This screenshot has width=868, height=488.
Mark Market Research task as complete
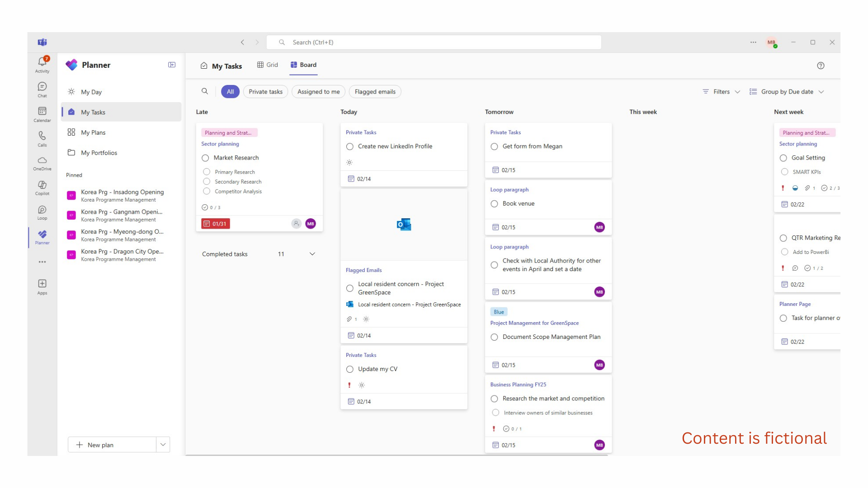tap(205, 158)
